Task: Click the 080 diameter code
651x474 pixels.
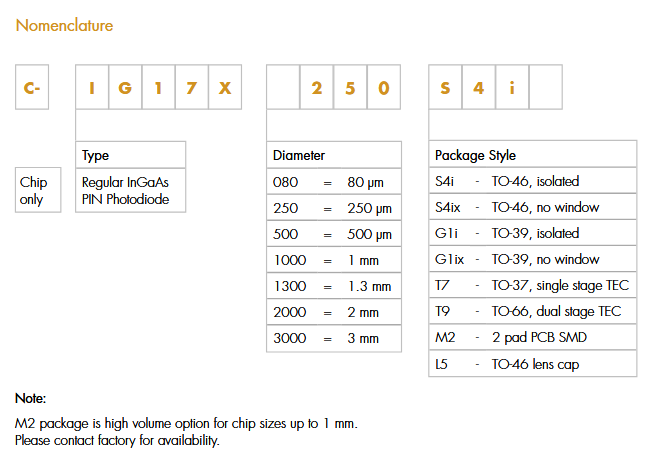Action: pos(285,182)
